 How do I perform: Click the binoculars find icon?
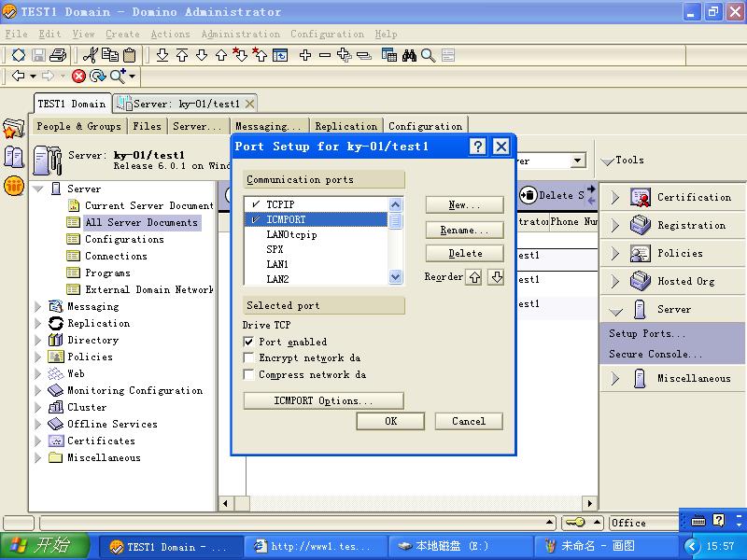409,56
